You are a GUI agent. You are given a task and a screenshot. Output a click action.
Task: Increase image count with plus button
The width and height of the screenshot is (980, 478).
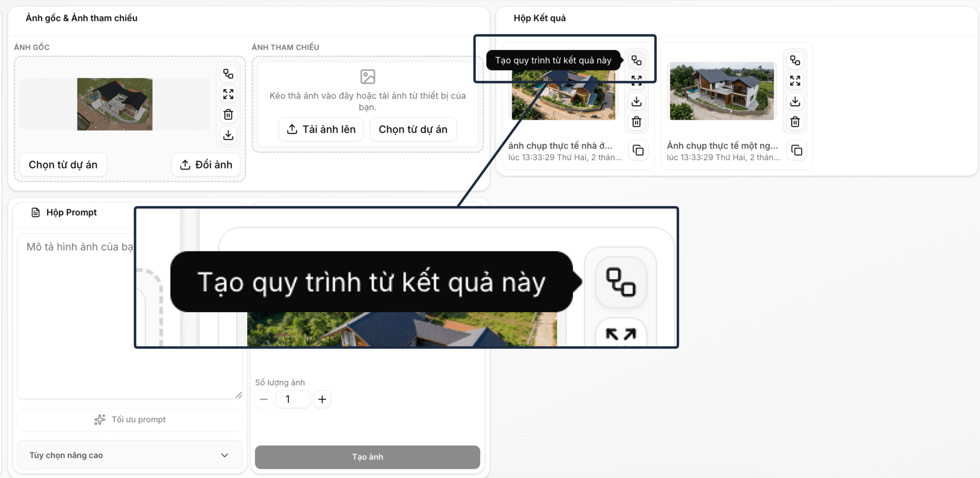[x=322, y=399]
